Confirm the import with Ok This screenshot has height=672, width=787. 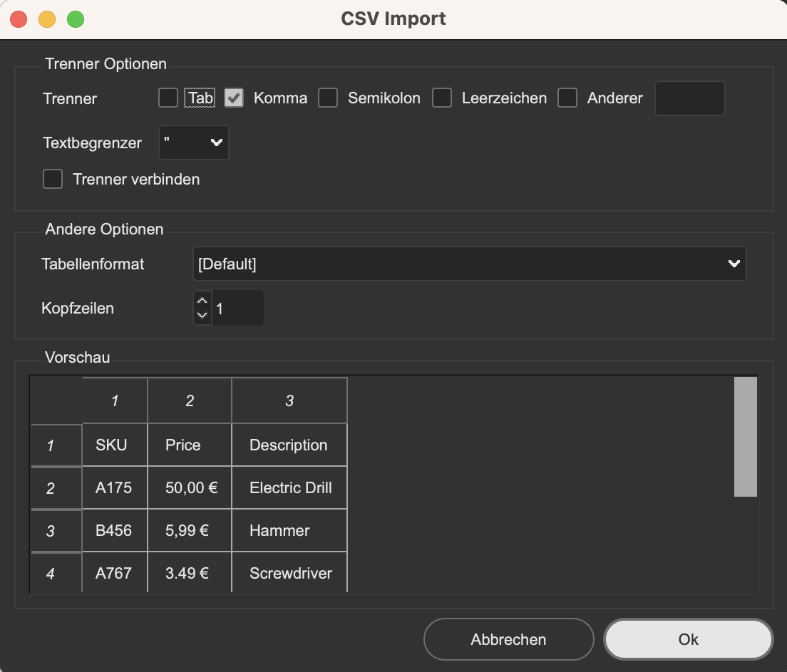[x=688, y=639]
